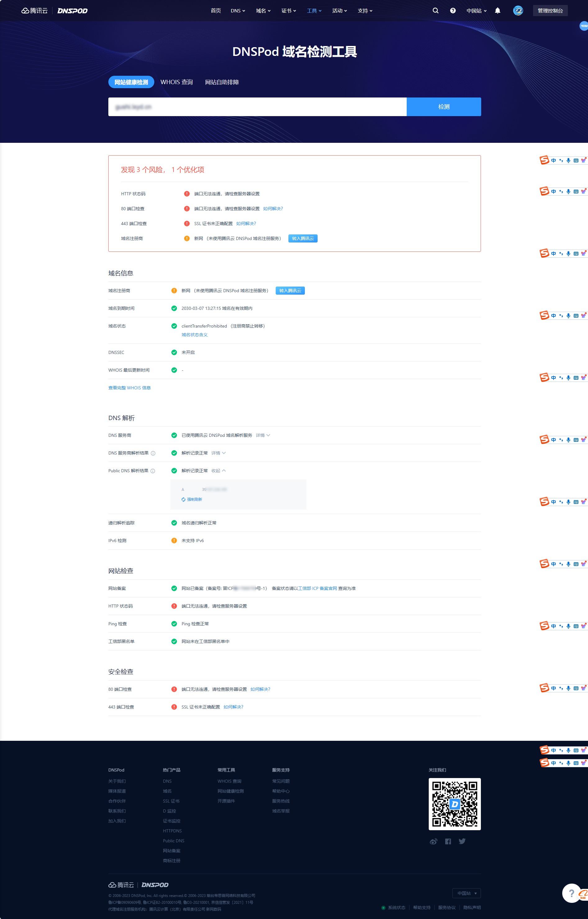
Task: Click 转入腾讯云 in the risk summary box
Action: pyautogui.click(x=303, y=238)
